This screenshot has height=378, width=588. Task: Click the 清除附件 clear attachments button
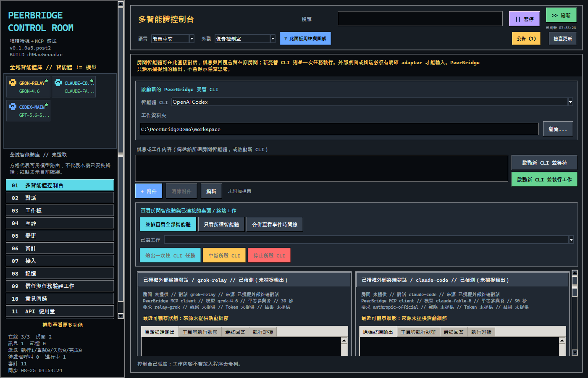[181, 191]
